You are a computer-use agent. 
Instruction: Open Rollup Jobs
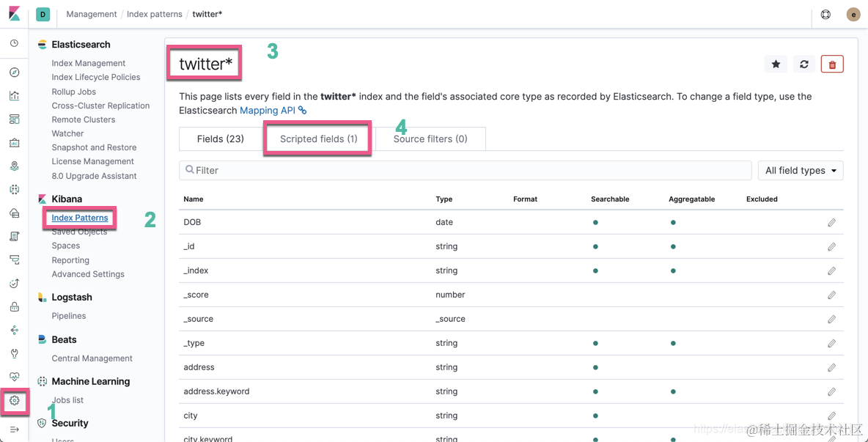tap(73, 92)
